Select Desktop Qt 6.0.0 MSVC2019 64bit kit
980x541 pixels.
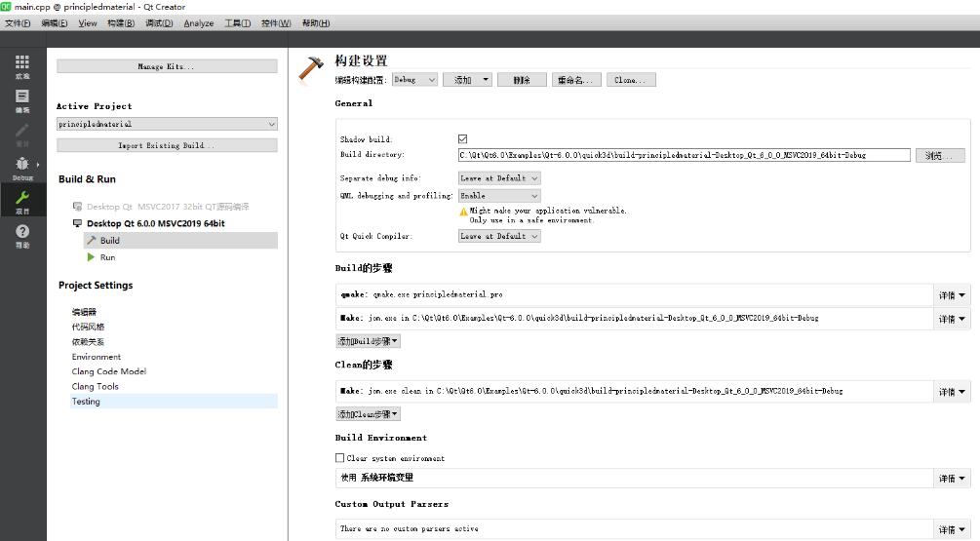coord(156,223)
